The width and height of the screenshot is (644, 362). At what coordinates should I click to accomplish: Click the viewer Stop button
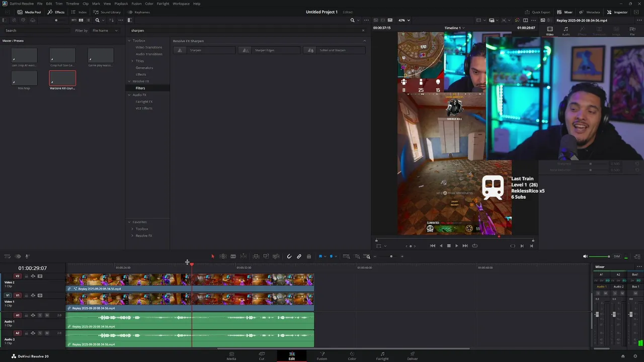449,246
